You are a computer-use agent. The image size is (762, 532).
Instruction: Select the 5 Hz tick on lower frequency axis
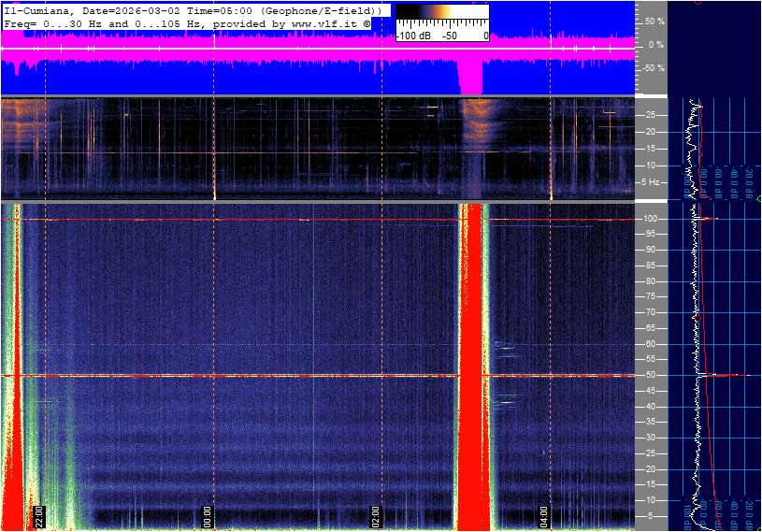[x=649, y=516]
